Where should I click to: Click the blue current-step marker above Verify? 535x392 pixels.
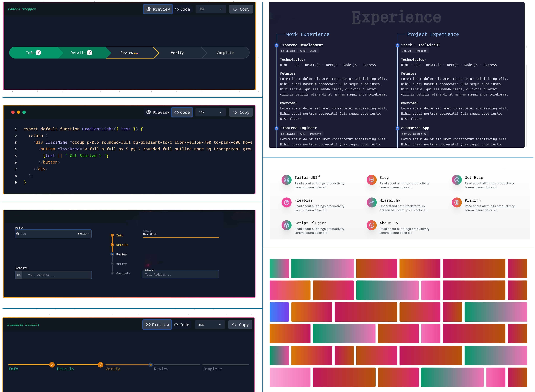tap(151, 365)
